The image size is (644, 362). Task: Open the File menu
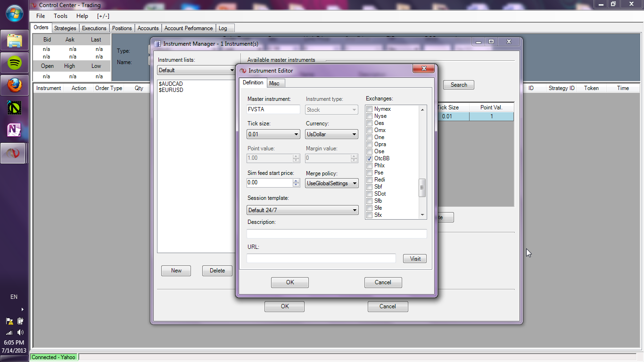click(41, 16)
